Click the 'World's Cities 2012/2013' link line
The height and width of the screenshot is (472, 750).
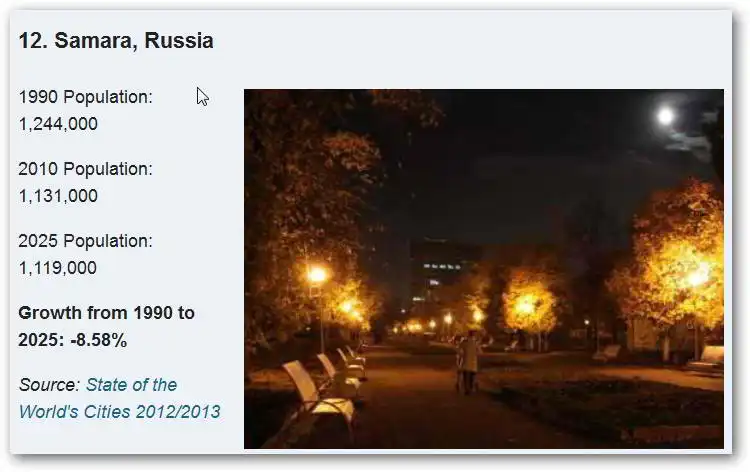tap(119, 411)
